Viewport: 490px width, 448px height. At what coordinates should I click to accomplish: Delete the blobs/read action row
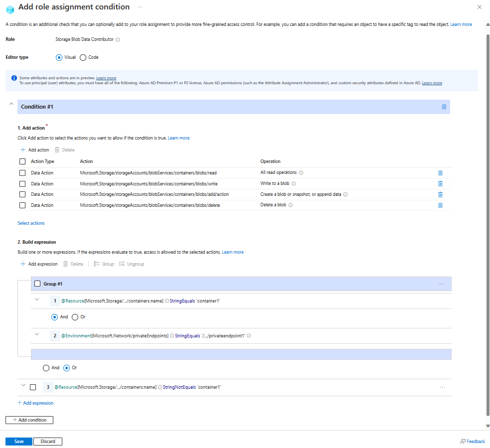(x=440, y=172)
